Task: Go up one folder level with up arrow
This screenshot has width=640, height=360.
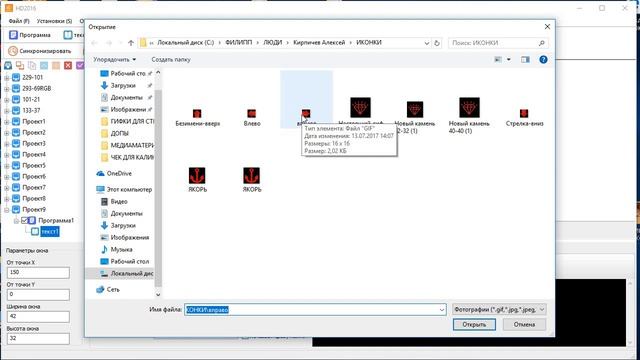Action: pos(131,43)
